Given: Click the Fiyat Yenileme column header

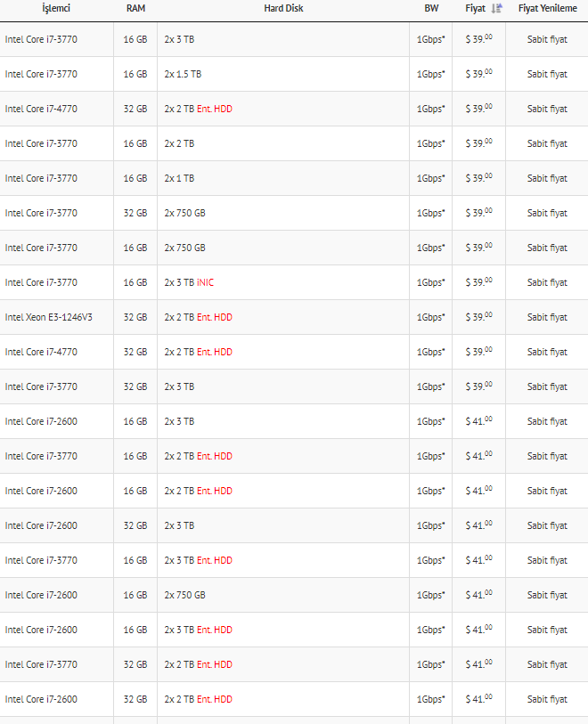Looking at the screenshot, I should pos(547,8).
